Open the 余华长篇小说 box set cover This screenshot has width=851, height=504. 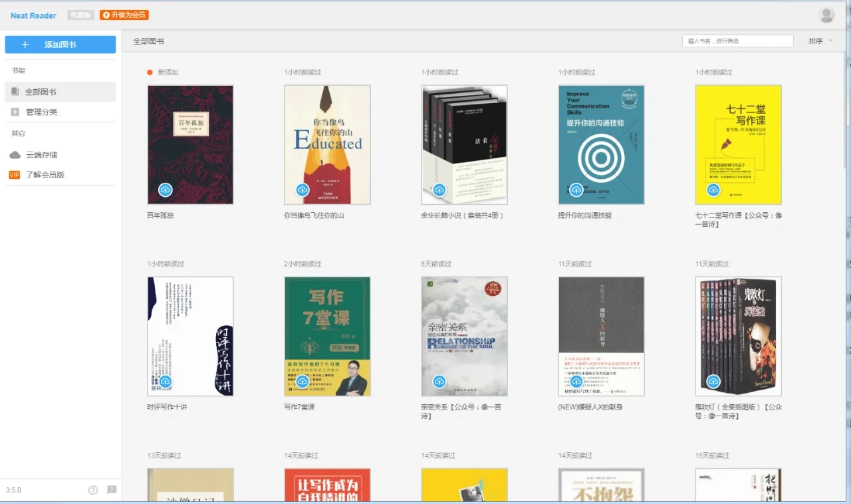click(464, 144)
